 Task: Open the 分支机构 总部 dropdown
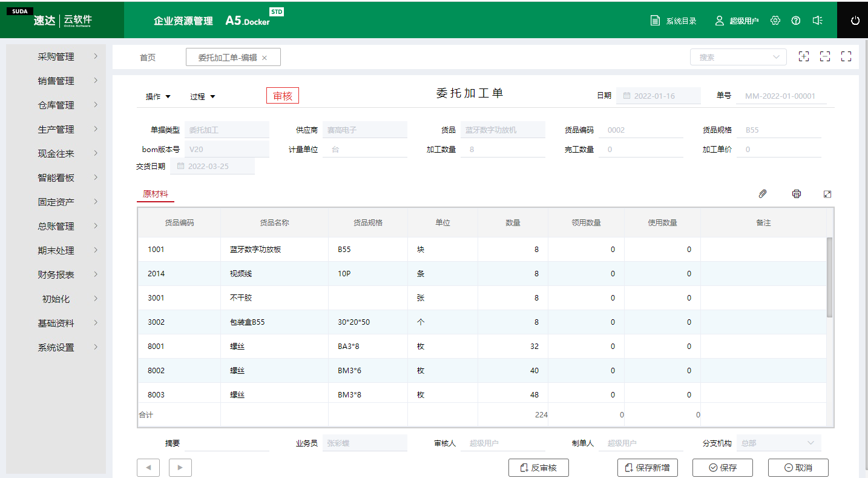pos(779,443)
